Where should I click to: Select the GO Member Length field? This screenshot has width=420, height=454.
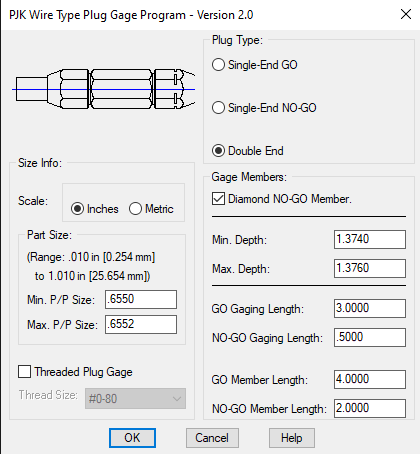coord(370,379)
